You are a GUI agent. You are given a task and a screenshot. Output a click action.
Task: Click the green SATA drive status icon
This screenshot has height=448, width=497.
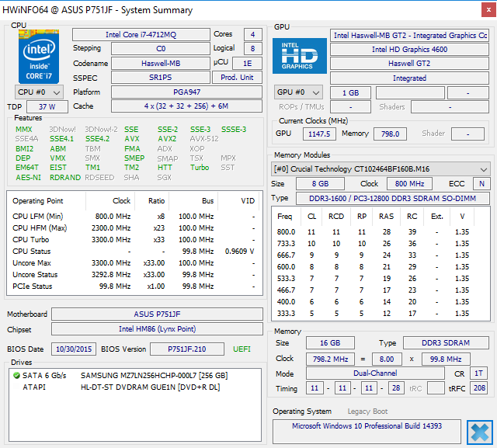(x=16, y=376)
